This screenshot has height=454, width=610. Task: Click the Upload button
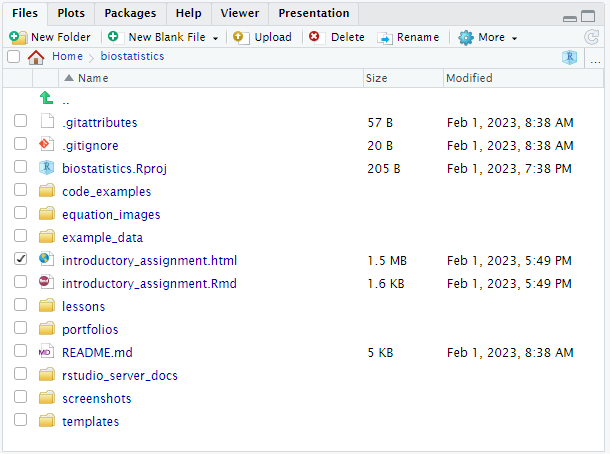click(x=263, y=37)
